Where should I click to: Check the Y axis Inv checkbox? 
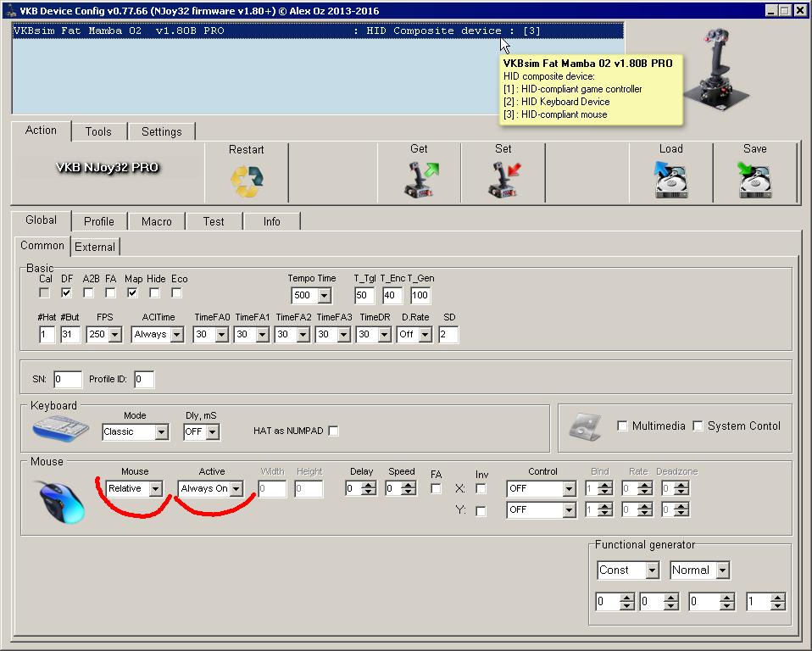[481, 511]
